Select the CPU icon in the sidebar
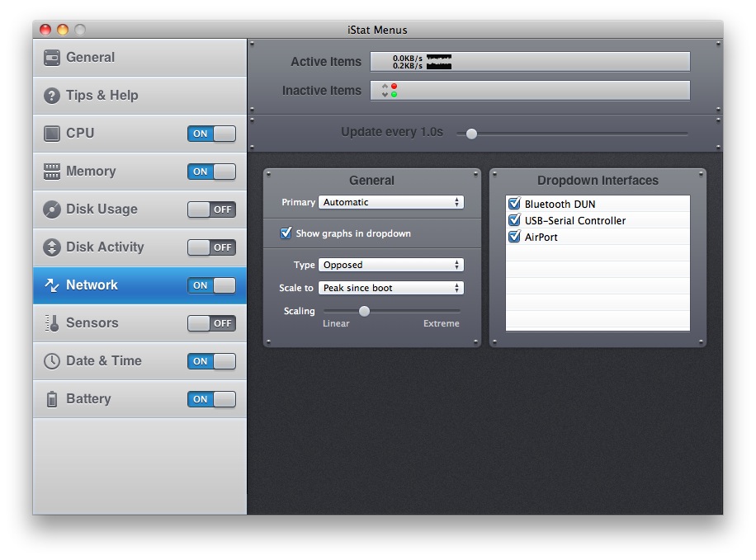This screenshot has width=756, height=560. point(51,134)
